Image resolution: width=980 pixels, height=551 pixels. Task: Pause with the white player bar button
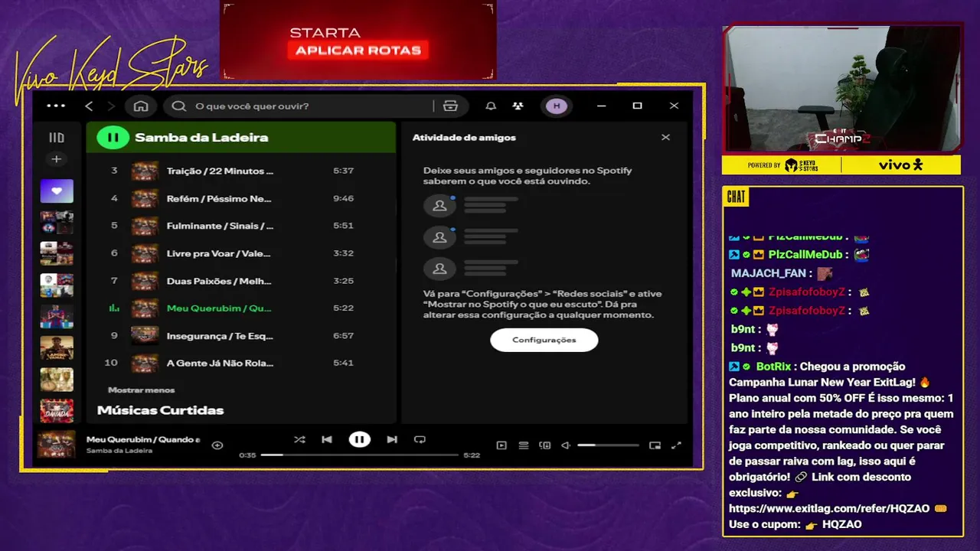tap(359, 439)
